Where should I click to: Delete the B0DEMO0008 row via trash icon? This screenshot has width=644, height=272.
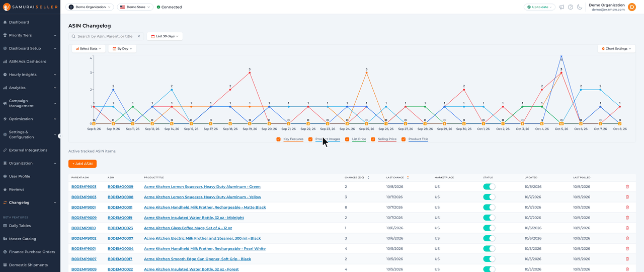(627, 197)
